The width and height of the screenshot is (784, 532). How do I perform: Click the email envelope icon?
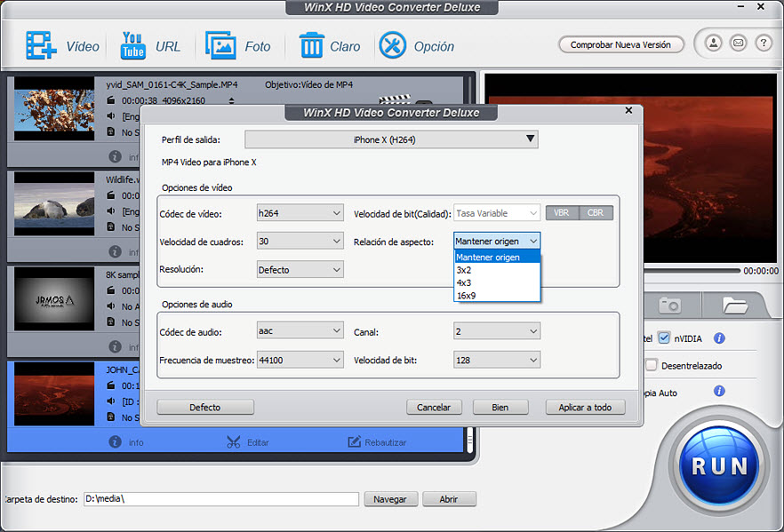pos(738,43)
